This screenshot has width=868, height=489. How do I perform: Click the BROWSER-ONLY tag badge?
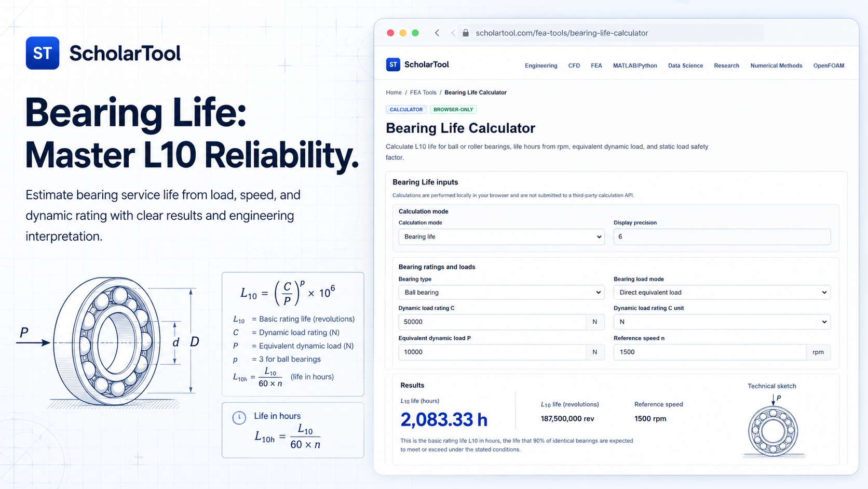point(453,110)
